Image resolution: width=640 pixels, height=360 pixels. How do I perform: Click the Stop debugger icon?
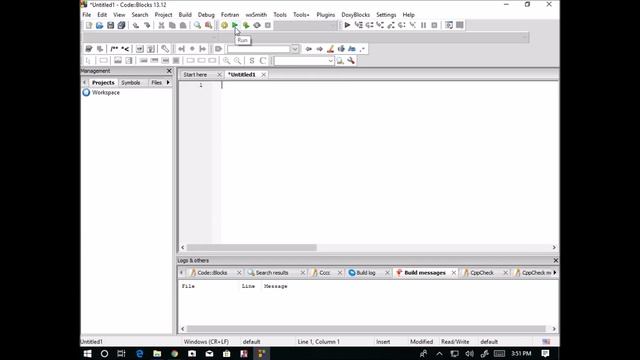(434, 25)
